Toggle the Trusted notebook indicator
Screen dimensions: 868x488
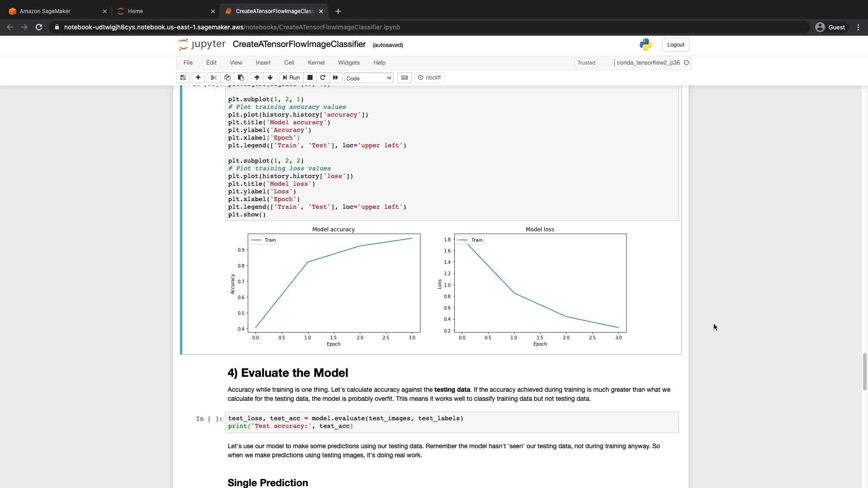[586, 63]
